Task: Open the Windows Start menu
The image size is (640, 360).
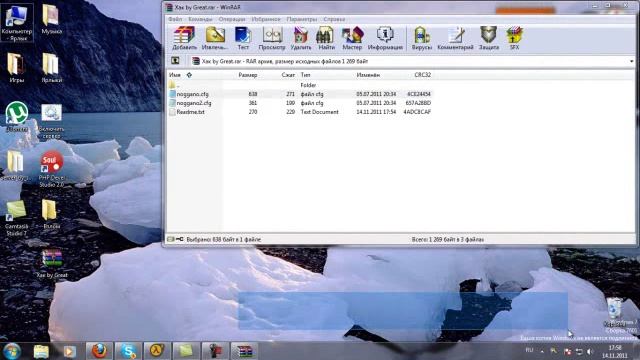Action: (12, 351)
